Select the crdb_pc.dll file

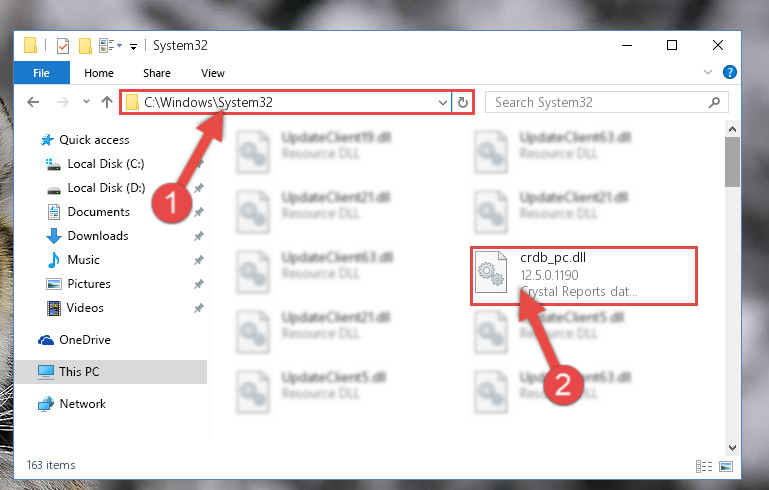[584, 276]
